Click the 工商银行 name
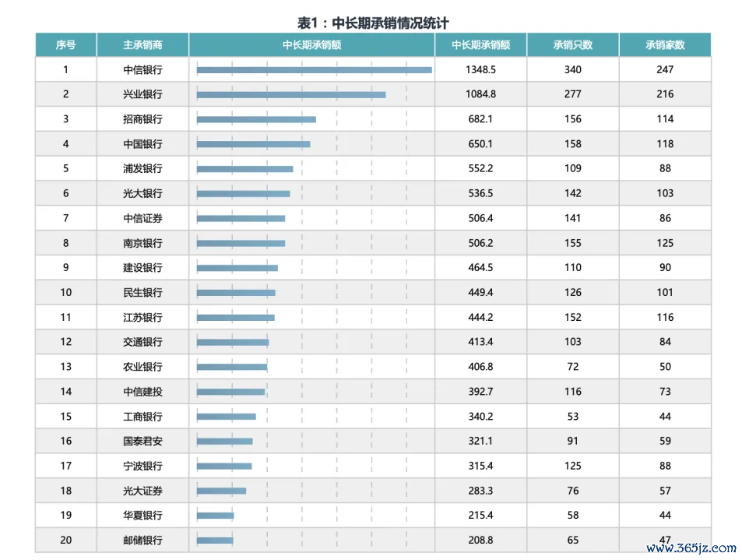The height and width of the screenshot is (560, 742). coord(142,417)
